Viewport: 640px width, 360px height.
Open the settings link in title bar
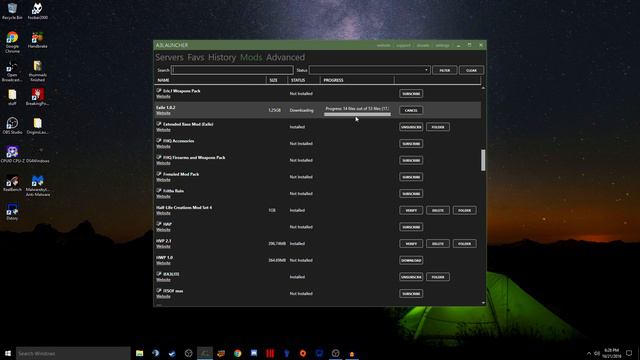coord(442,45)
